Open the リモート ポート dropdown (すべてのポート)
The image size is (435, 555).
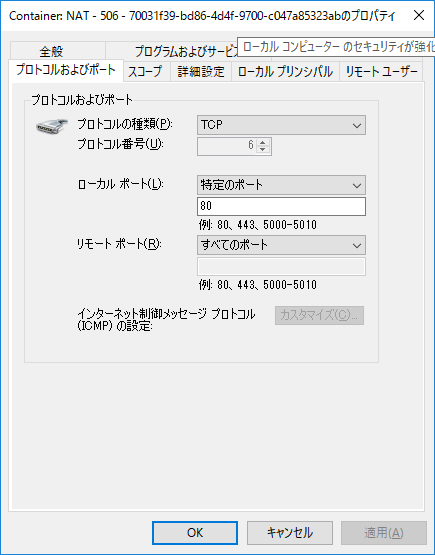pyautogui.click(x=281, y=245)
